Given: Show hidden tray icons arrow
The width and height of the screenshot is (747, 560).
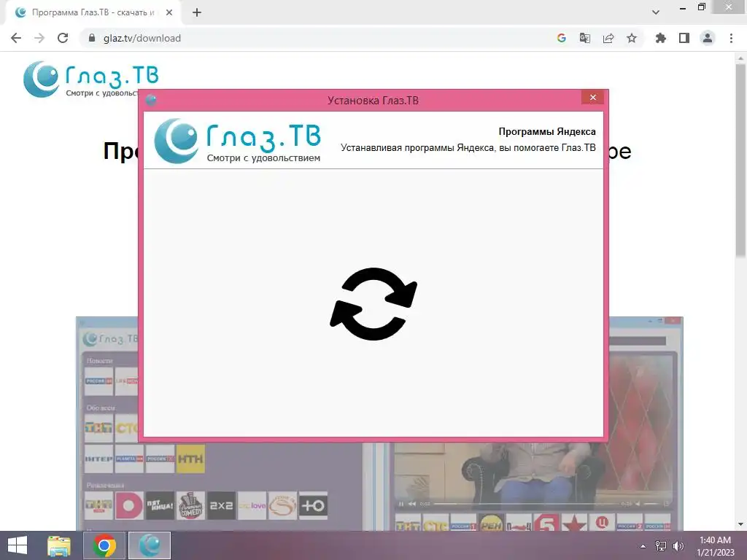Looking at the screenshot, I should [x=643, y=546].
